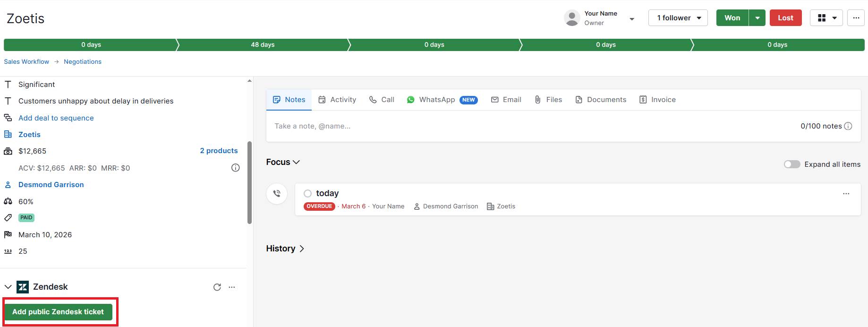Click the notes limit info icon
The image size is (868, 327).
click(x=848, y=126)
